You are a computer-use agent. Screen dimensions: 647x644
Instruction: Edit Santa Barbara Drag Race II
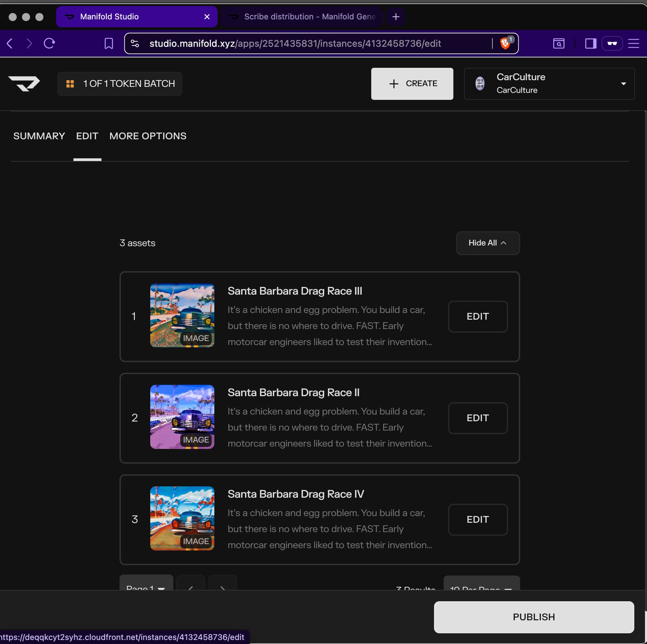477,418
